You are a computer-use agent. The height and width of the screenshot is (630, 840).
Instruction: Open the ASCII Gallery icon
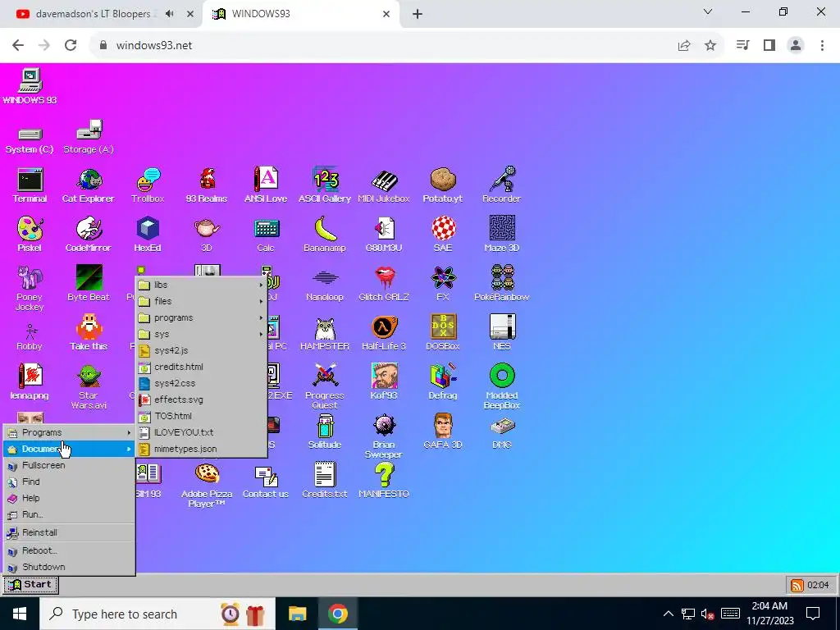pos(325,185)
